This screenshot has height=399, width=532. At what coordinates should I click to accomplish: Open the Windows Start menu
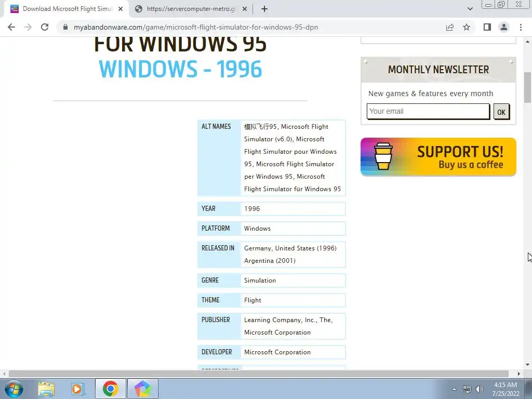coord(14,389)
